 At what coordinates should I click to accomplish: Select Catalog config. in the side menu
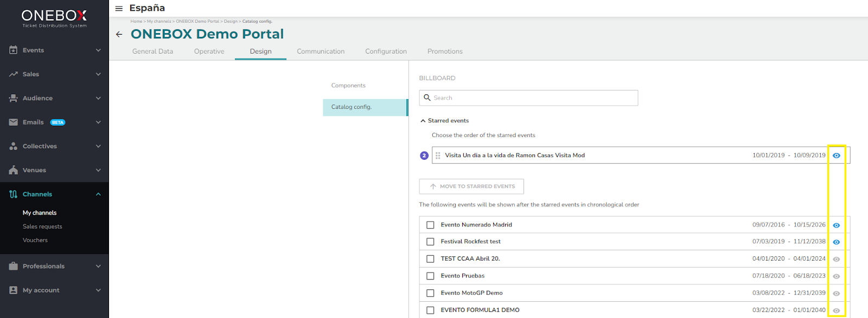(x=365, y=107)
